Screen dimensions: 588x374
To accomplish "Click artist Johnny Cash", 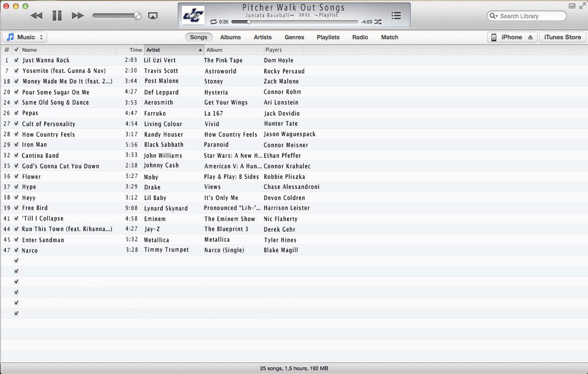I will coord(161,165).
